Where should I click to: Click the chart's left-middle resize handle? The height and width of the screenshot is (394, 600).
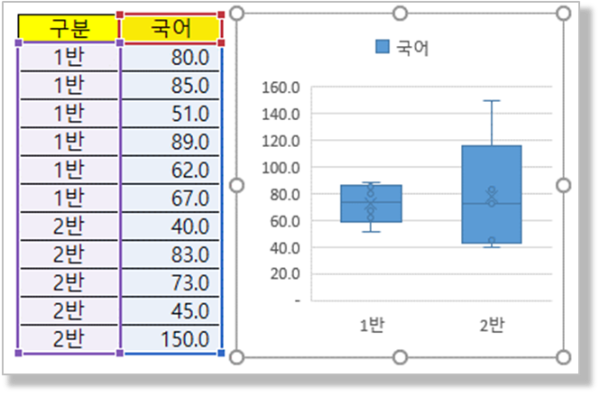(237, 186)
